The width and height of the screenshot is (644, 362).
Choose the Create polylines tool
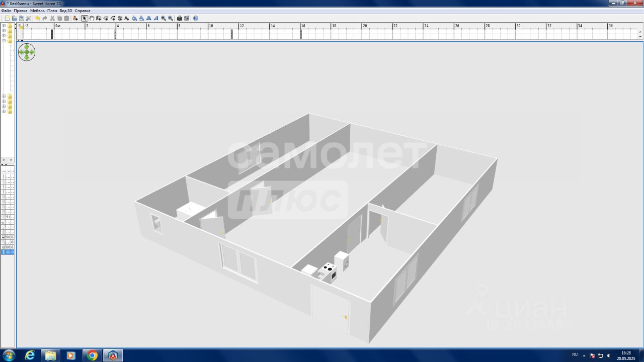113,18
